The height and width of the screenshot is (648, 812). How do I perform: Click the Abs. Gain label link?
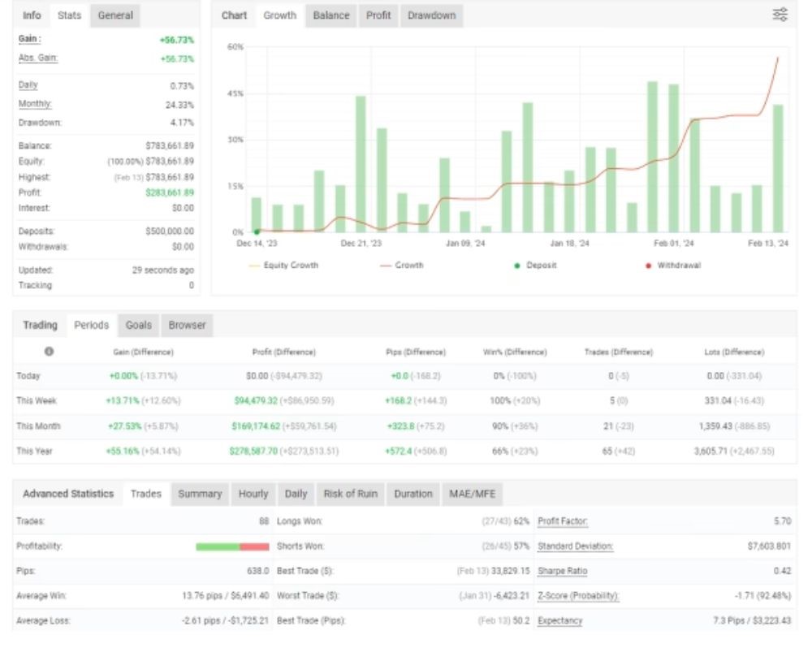[x=38, y=58]
